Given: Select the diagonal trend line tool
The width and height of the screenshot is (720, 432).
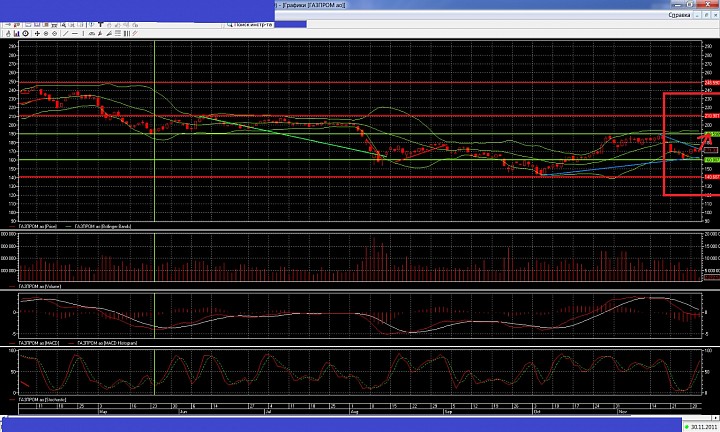Looking at the screenshot, I should (65, 34).
